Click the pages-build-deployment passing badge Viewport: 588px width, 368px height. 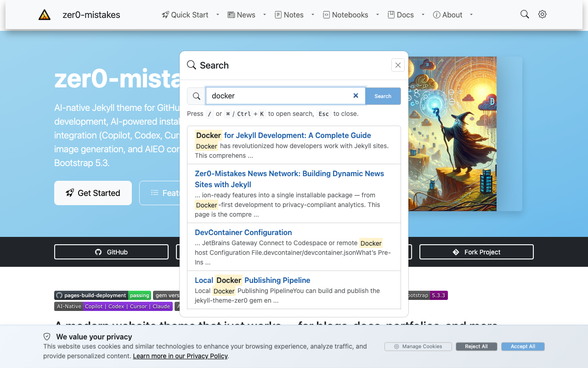coord(102,295)
